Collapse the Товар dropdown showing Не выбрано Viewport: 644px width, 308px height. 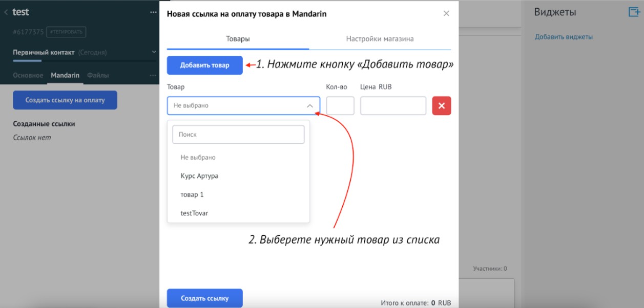[x=243, y=105]
